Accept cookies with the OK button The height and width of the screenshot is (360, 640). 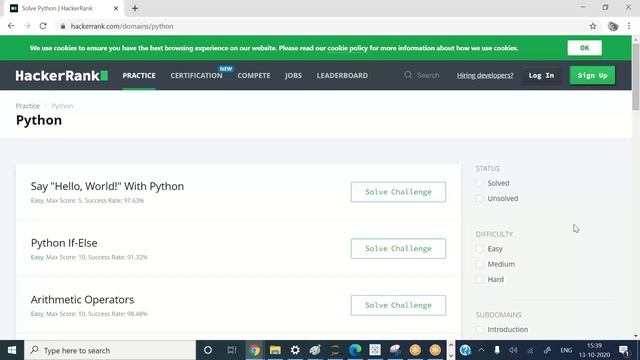(584, 48)
